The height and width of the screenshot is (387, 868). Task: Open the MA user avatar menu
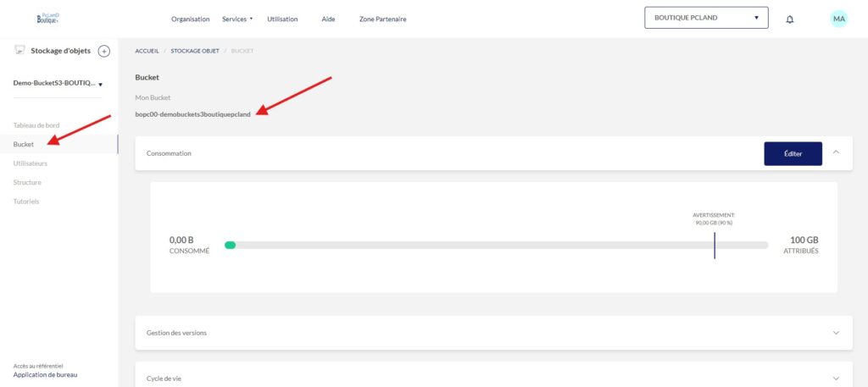[x=838, y=19]
